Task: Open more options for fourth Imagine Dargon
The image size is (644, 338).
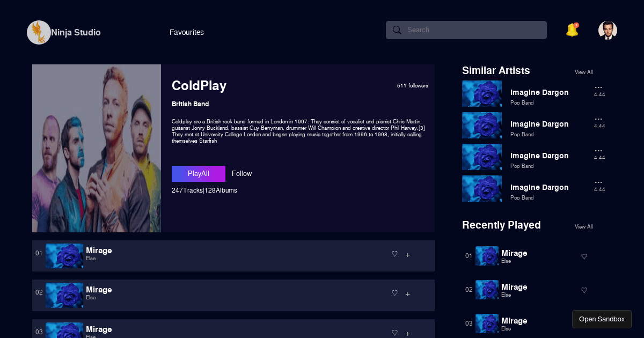Action: (599, 182)
